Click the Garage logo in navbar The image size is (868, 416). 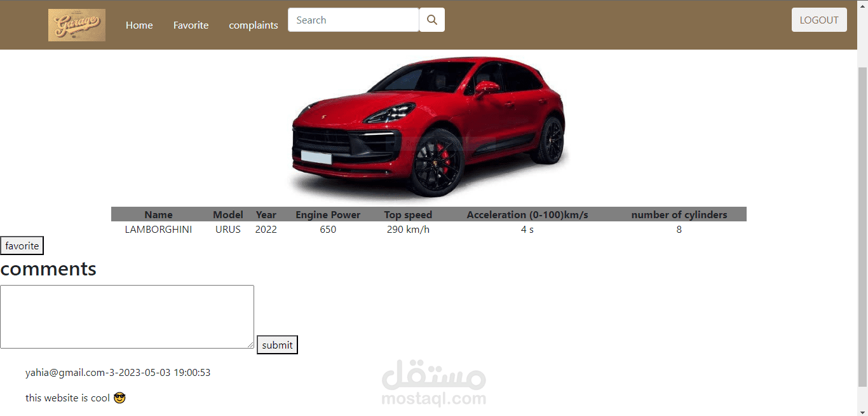point(77,25)
